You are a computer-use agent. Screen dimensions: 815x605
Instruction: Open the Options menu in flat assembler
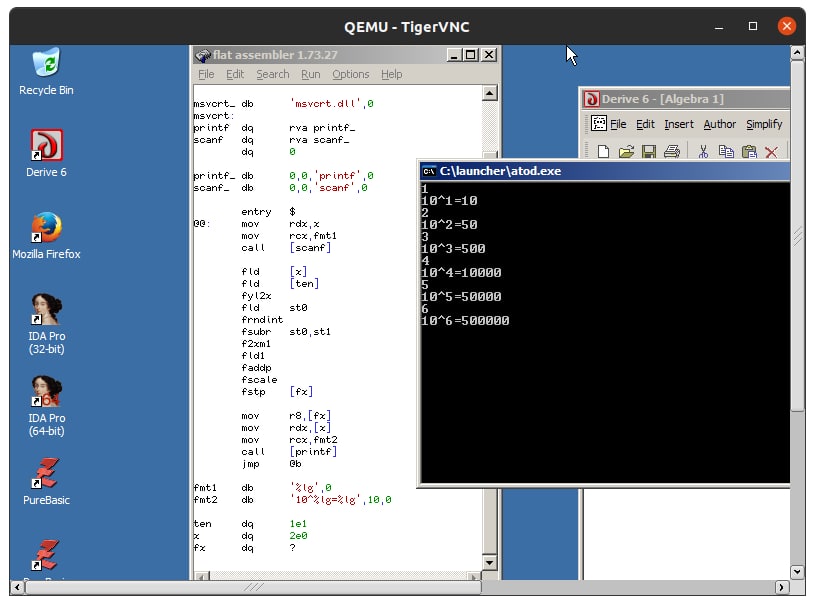[x=350, y=74]
